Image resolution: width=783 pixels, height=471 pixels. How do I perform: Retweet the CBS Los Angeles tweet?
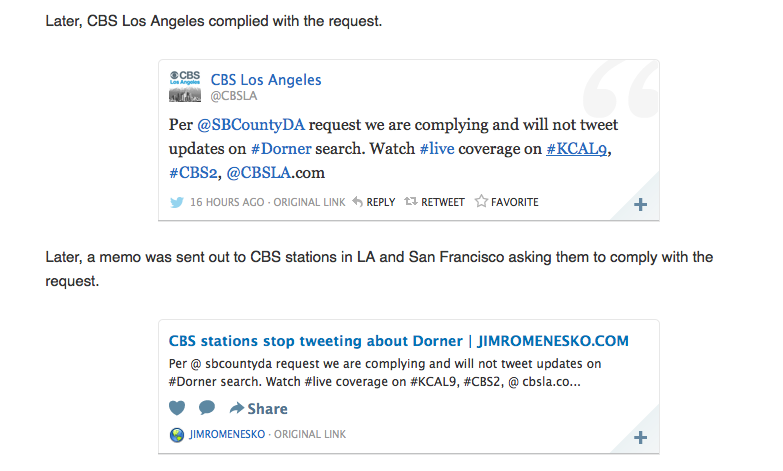pos(434,202)
